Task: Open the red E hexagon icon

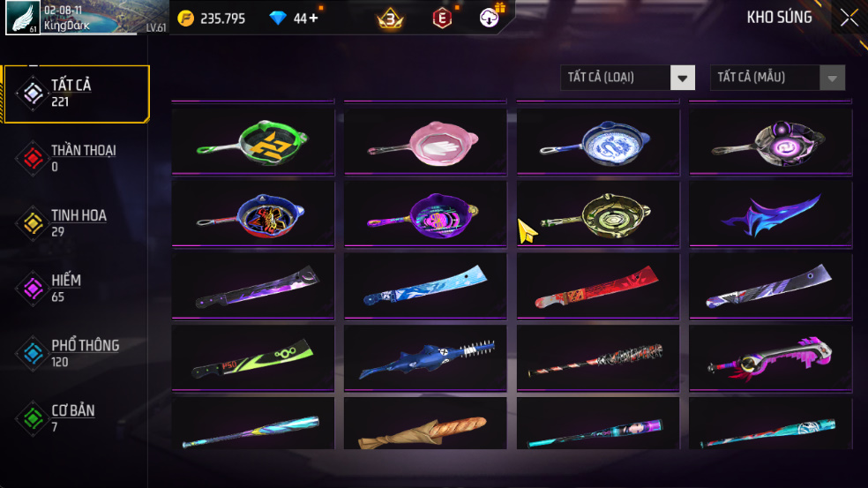Action: 442,19
